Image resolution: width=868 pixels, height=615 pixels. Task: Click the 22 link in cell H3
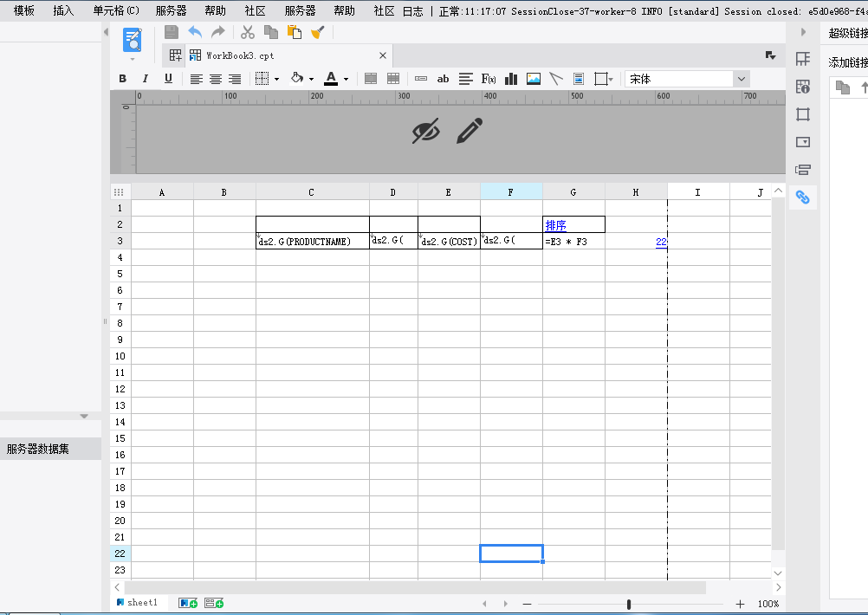coord(661,242)
